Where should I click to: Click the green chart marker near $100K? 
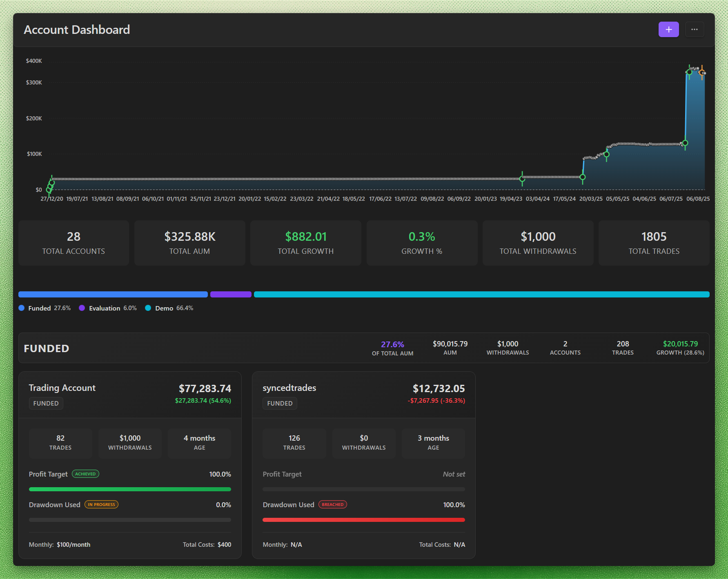tap(606, 154)
